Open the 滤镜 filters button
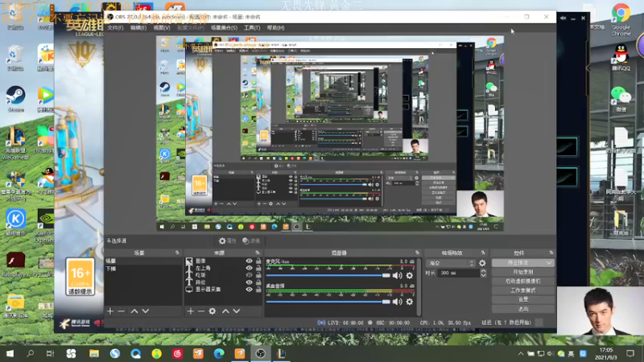Image resolution: width=644 pixels, height=362 pixels. tap(251, 241)
